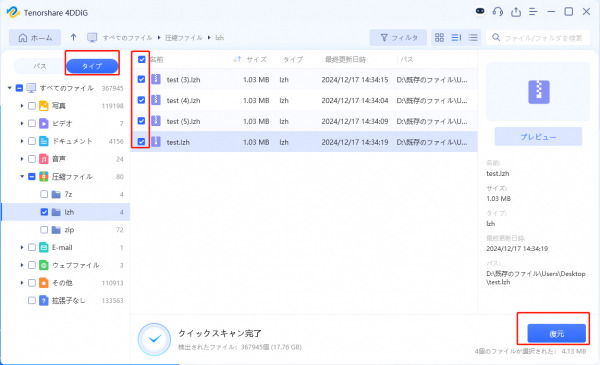Click the 圧縮ファイル breadcrumb link
The height and width of the screenshot is (365, 600).
(184, 37)
